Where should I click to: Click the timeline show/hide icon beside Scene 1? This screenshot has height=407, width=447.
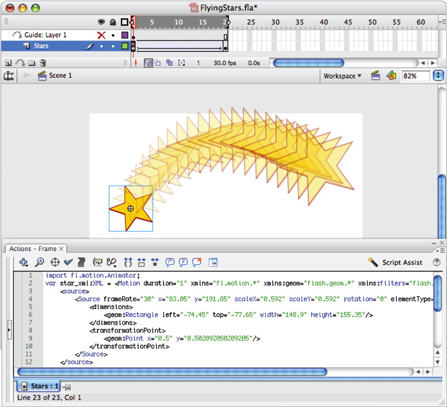coord(9,76)
